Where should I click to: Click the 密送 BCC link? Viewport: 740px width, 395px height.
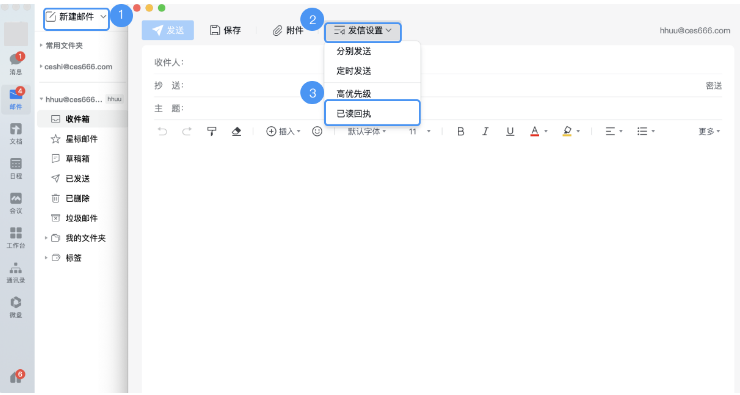point(714,85)
